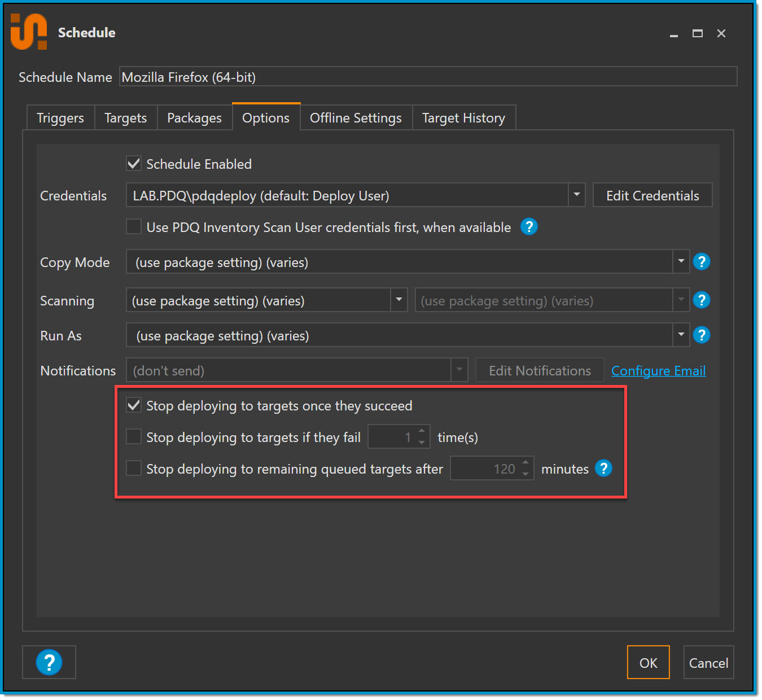Screen dimensions: 762x700
Task: Open help for Inventory Scan User credentials
Action: [x=529, y=227]
